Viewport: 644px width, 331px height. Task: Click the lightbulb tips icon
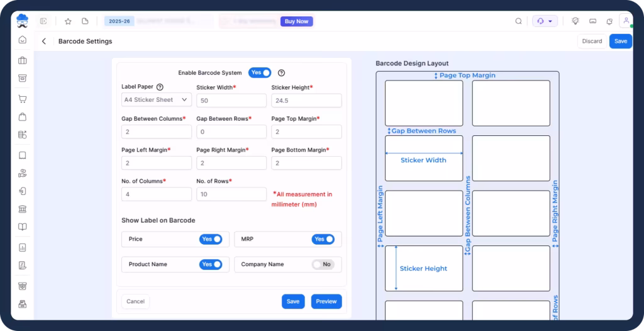point(575,21)
